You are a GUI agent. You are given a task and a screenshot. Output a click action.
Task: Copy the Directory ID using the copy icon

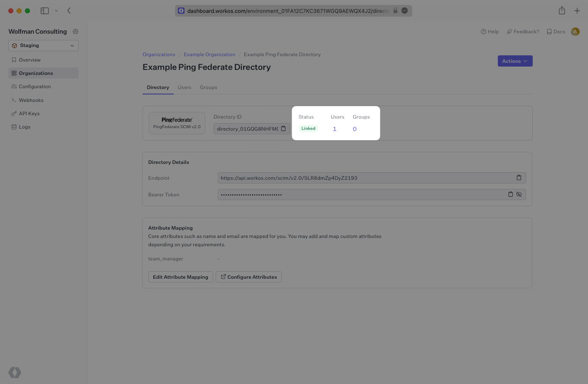pos(283,129)
